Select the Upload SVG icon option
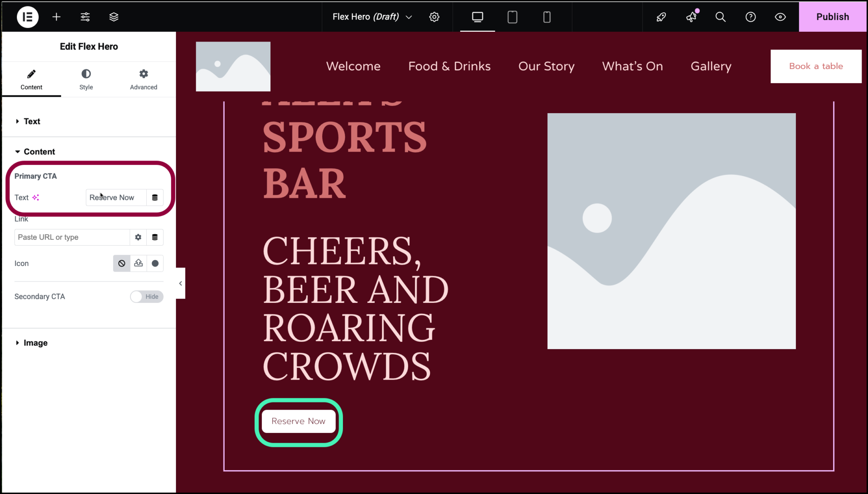This screenshot has height=494, width=868. point(138,263)
